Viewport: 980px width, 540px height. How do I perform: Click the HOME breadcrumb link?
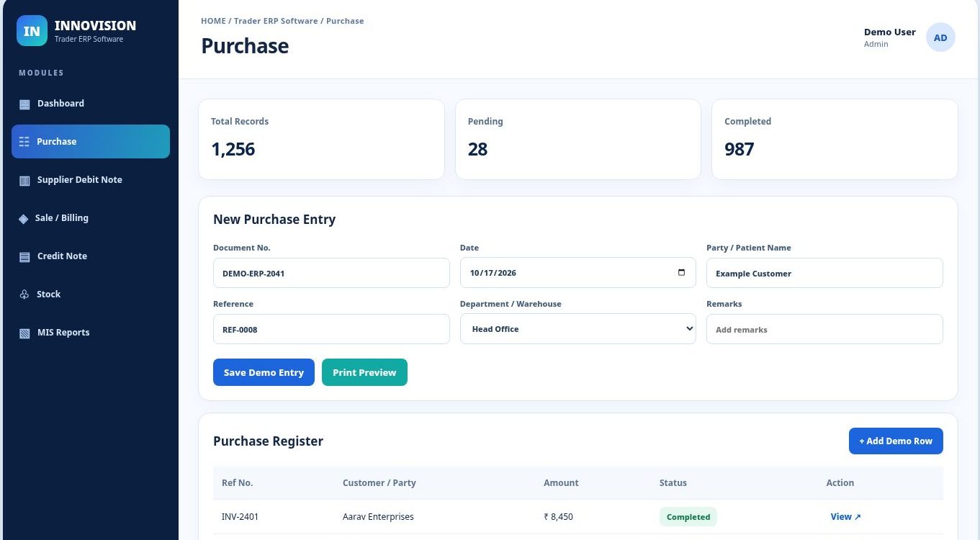(213, 21)
